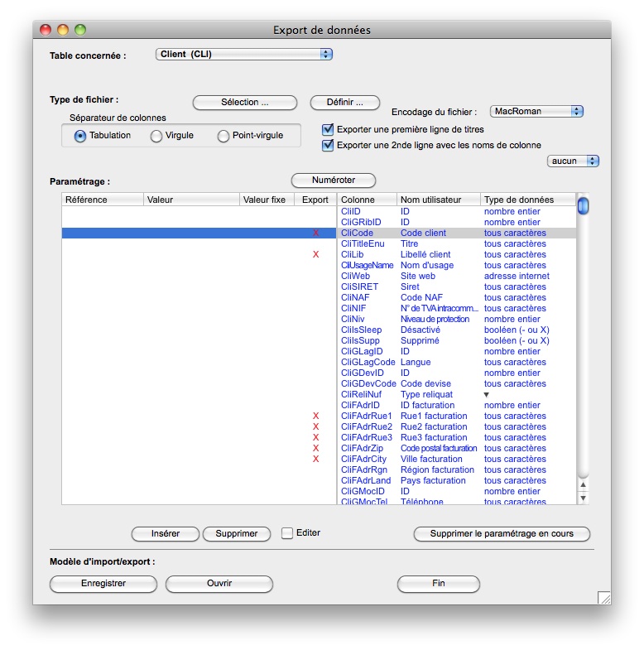Click the Insérer button
644x650 pixels.
[x=166, y=534]
